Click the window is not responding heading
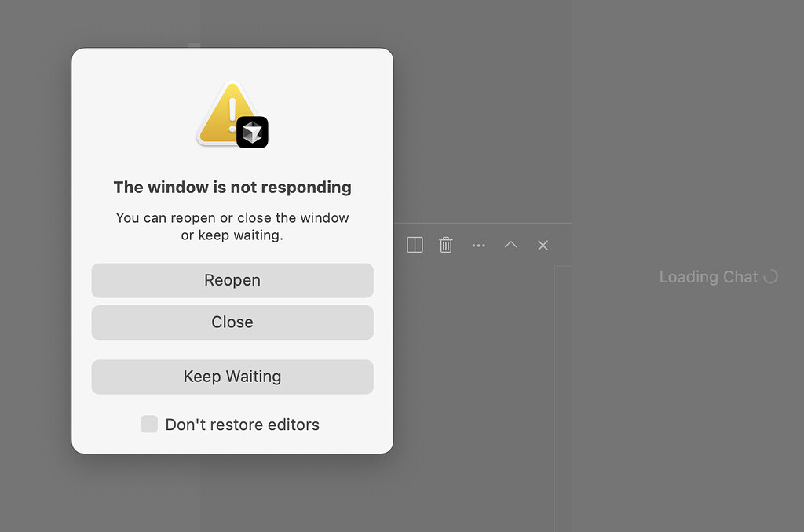 (232, 187)
